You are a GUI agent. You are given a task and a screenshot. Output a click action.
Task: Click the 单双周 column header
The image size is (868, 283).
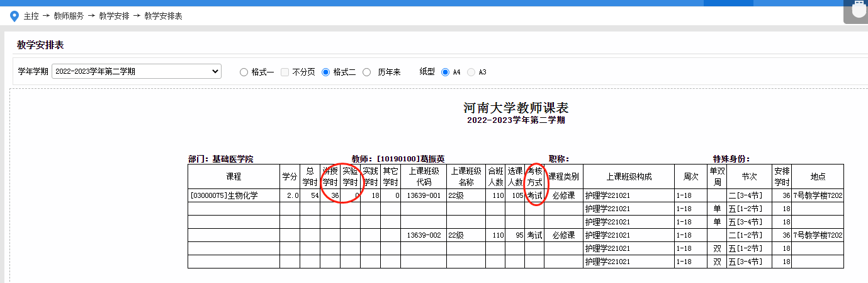[x=717, y=176]
